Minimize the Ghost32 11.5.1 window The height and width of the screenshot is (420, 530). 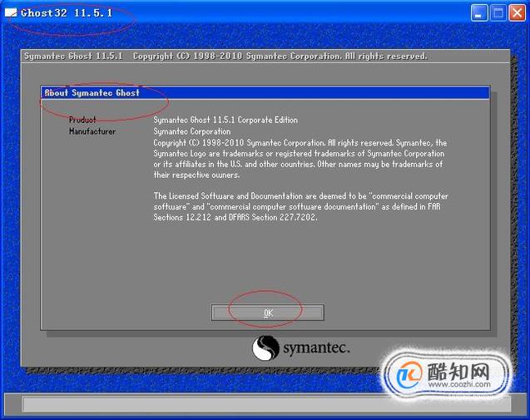coord(479,13)
